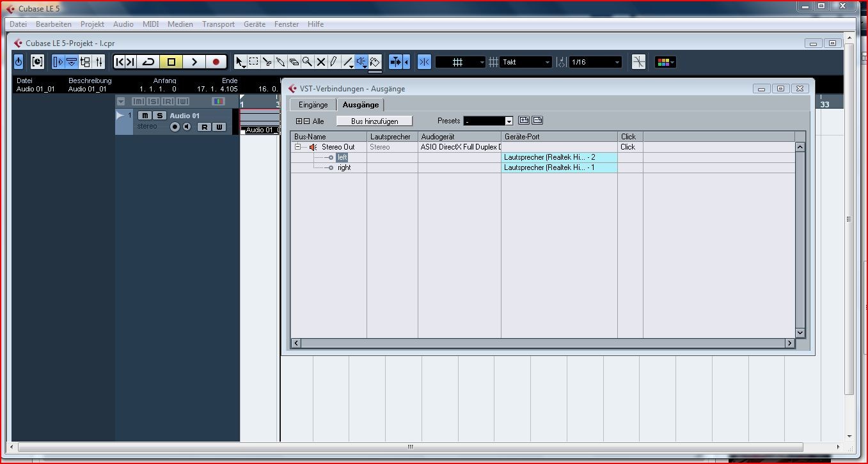The height and width of the screenshot is (464, 868).
Task: Open the Bearbeiten menu
Action: (54, 24)
